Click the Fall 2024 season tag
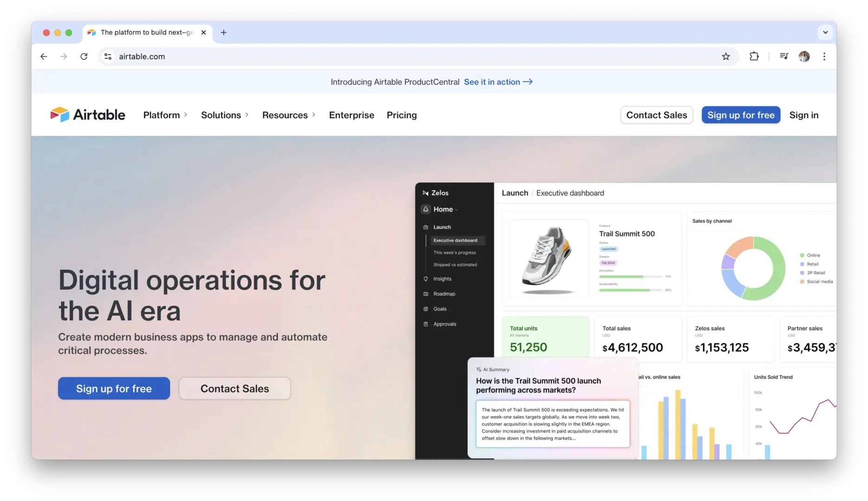868x501 pixels. (608, 263)
